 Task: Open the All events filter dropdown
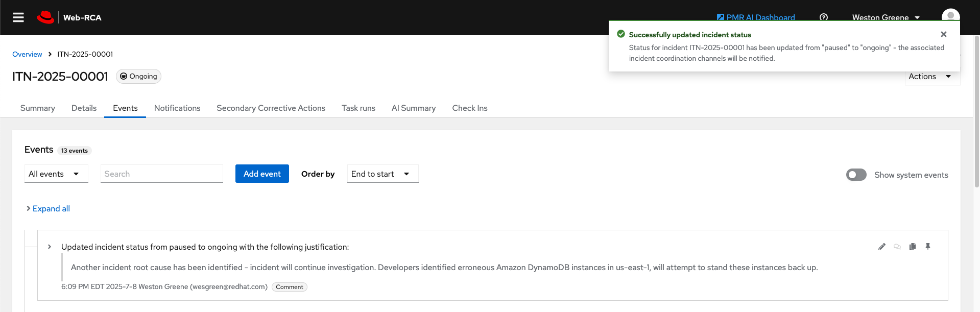pyautogui.click(x=56, y=174)
